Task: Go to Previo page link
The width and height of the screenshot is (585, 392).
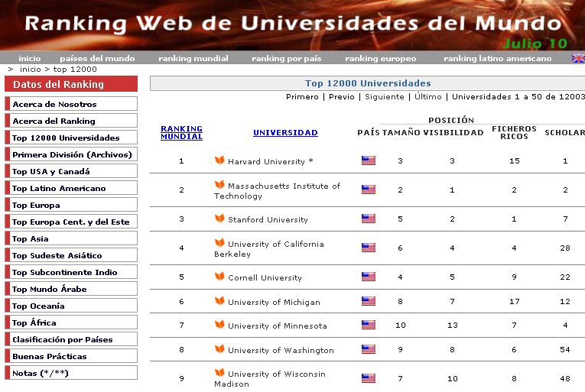Action: tap(341, 96)
